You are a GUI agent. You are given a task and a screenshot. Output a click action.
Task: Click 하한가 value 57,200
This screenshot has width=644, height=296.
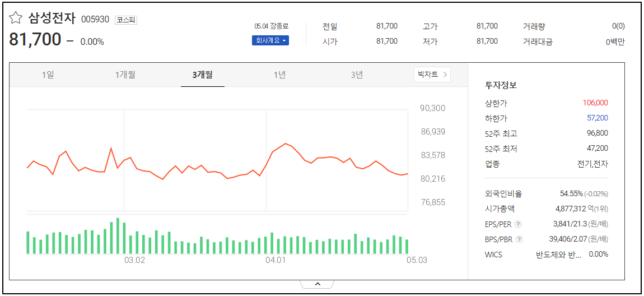point(598,118)
